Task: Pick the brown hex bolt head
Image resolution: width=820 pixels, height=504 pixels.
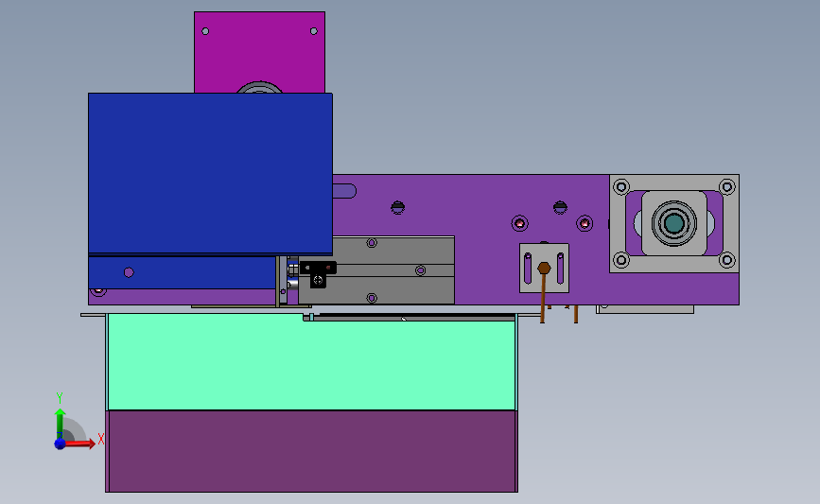Action: pyautogui.click(x=544, y=269)
